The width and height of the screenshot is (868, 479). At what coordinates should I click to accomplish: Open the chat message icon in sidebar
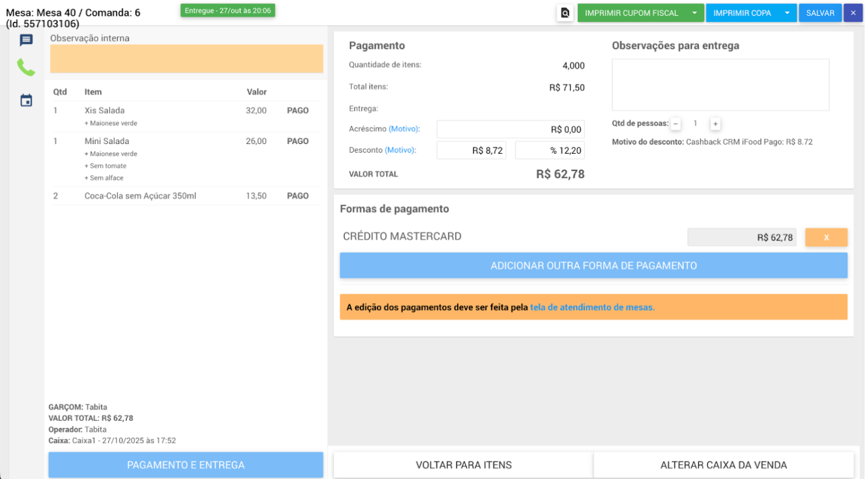click(x=26, y=40)
